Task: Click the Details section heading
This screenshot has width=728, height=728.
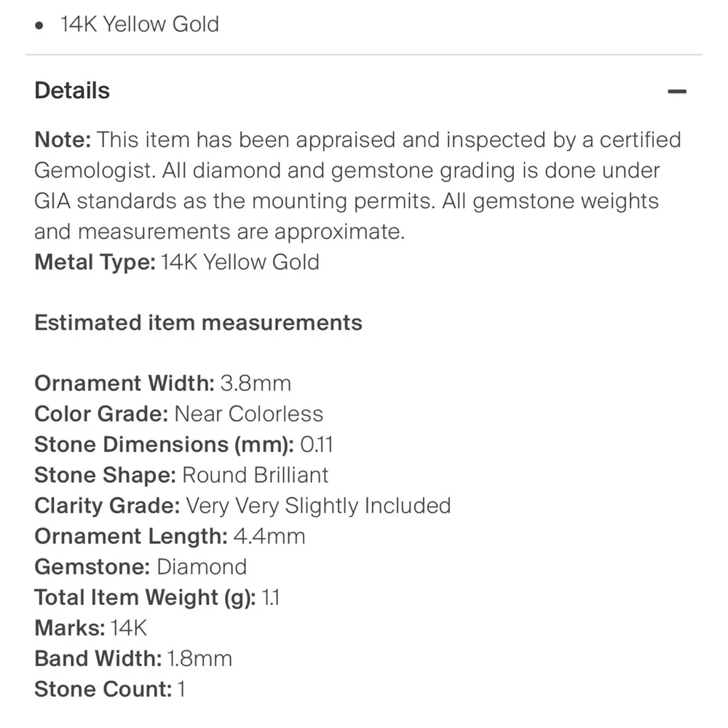Action: [x=72, y=91]
